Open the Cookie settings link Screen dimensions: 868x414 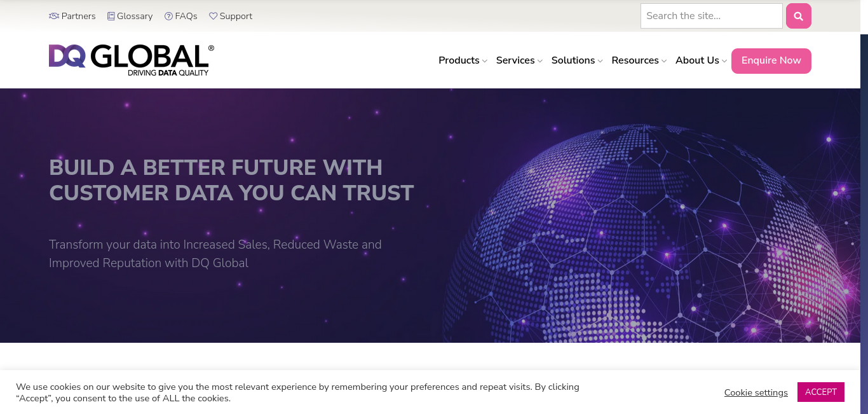coord(756,392)
